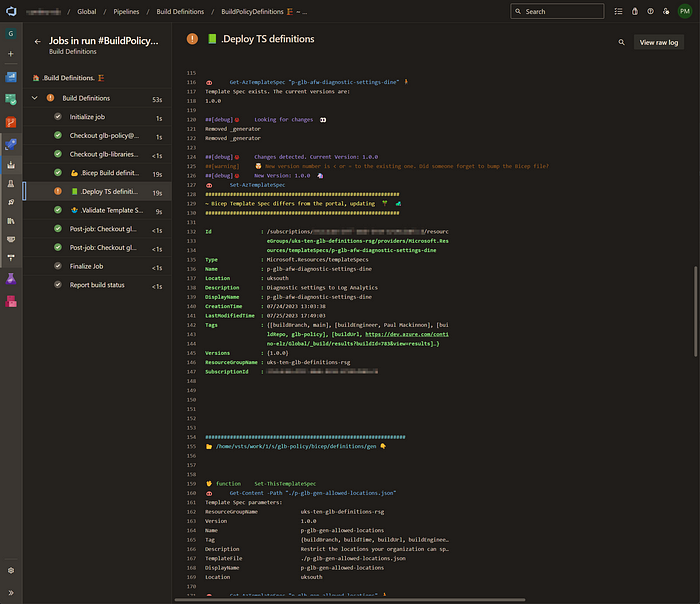Click the ResourceGroupName value on line 146
The width and height of the screenshot is (700, 604).
[308, 362]
